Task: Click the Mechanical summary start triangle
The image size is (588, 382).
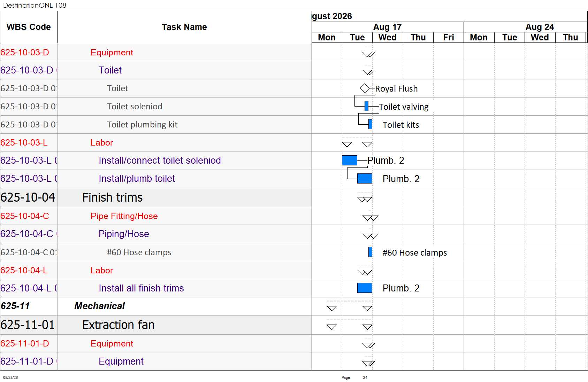Action: tap(331, 308)
